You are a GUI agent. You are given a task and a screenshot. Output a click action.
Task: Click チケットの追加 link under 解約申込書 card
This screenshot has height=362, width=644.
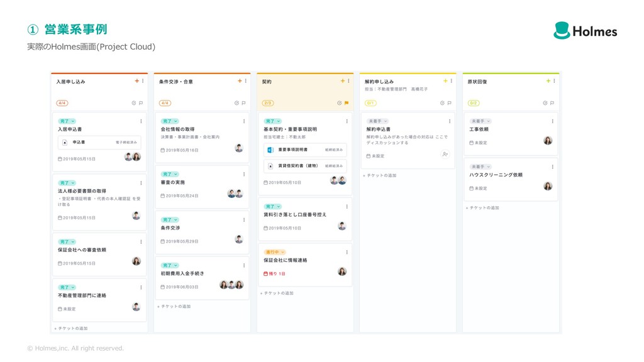(x=380, y=176)
